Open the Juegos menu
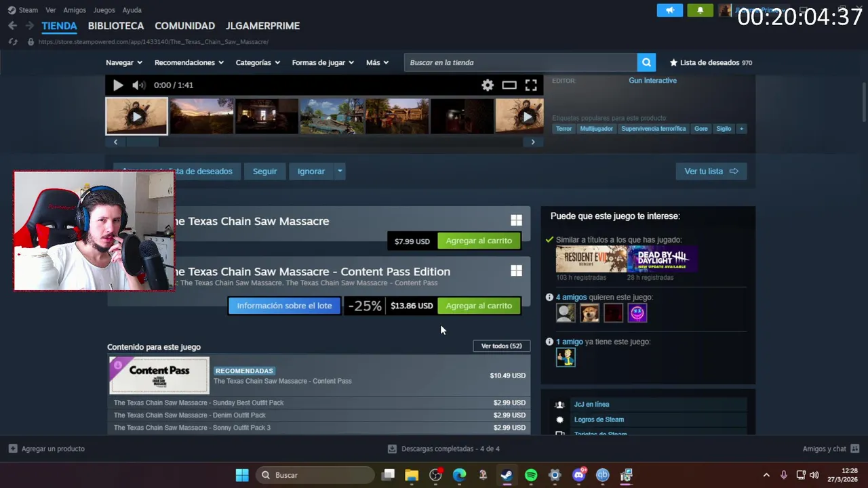This screenshot has height=488, width=868. coord(104,10)
